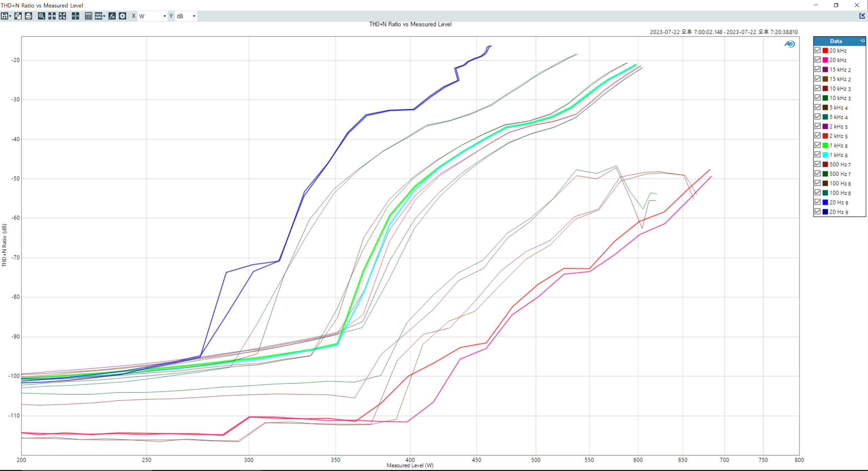Image resolution: width=868 pixels, height=471 pixels.
Task: Open the X axis unit dropdown showing W
Action: (153, 16)
